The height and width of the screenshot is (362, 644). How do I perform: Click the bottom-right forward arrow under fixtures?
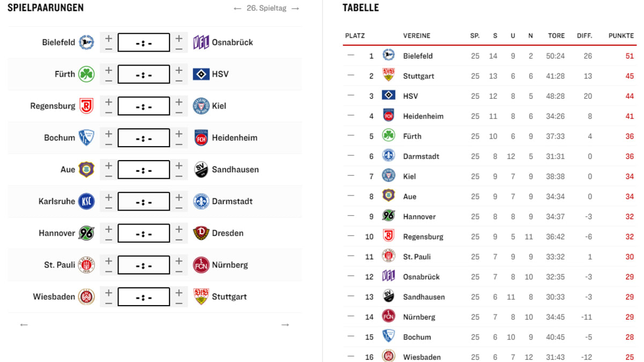click(x=285, y=324)
